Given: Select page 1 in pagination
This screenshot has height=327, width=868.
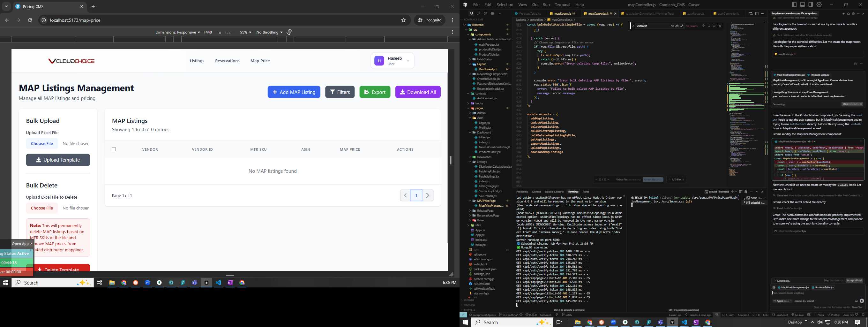Looking at the screenshot, I should pyautogui.click(x=416, y=195).
